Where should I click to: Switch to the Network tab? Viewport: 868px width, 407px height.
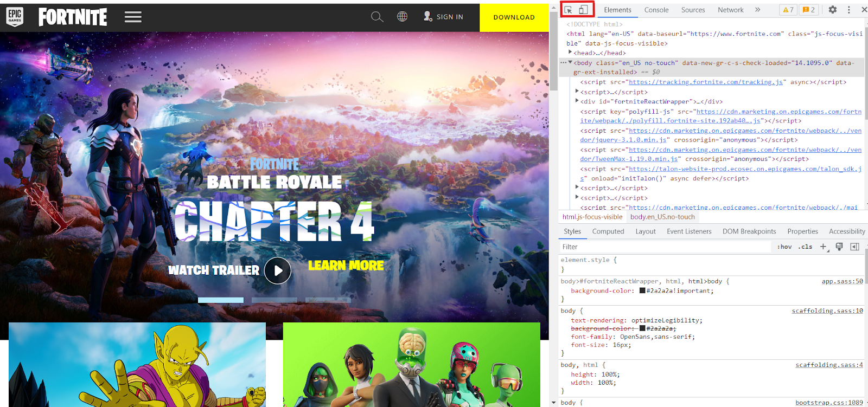tap(731, 10)
